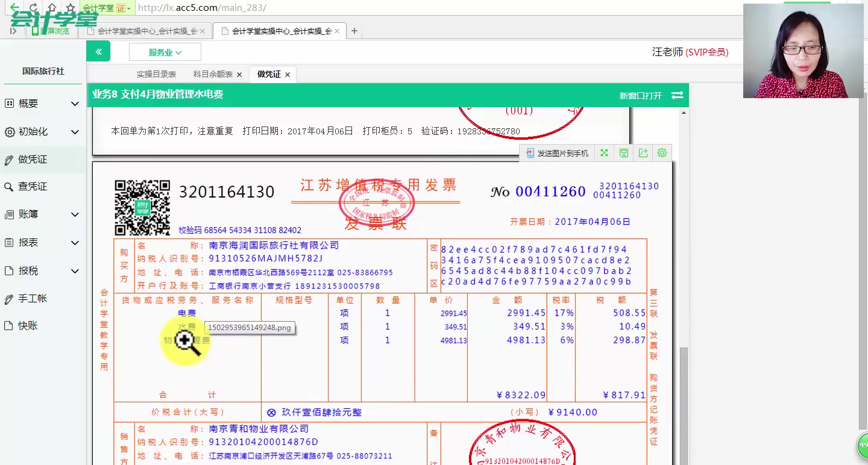Expand the 报表 chevron
The height and width of the screenshot is (465, 868).
pos(75,243)
